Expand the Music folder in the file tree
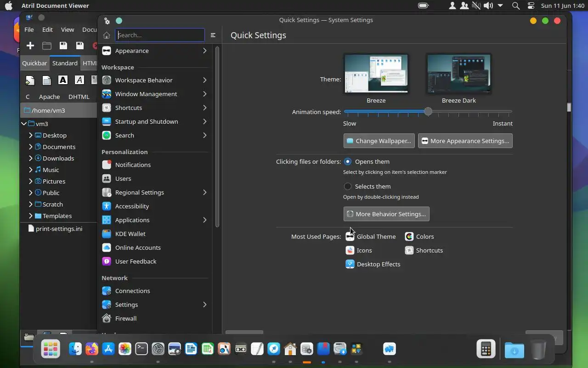588x368 pixels. click(31, 170)
